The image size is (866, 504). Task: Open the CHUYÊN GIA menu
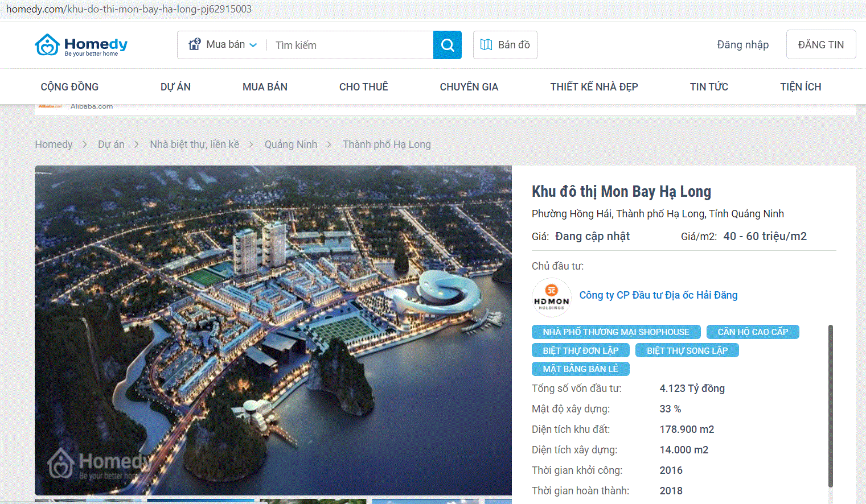[469, 87]
